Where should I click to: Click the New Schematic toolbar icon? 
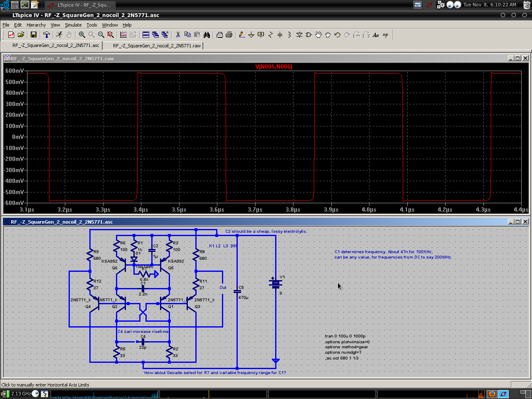pos(11,35)
